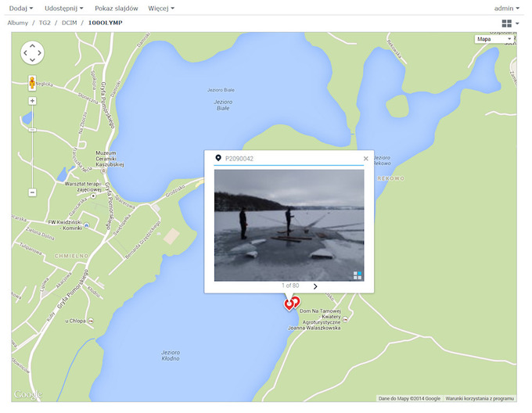Click Muzeum Ceramiki Kaszubskiej marker icon
Image resolution: width=532 pixels, height=413 pixels.
pos(103,171)
